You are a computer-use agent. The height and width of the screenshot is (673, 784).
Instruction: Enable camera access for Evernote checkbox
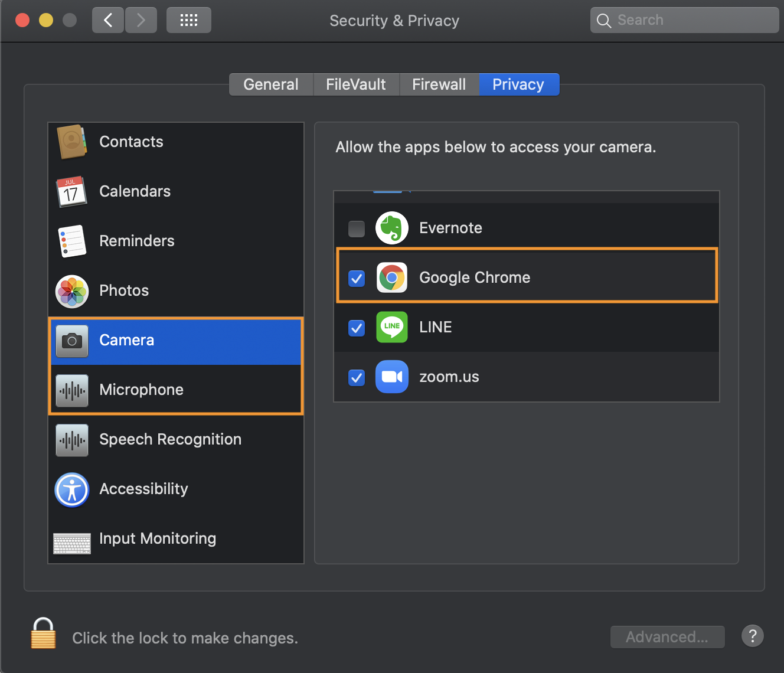(357, 228)
